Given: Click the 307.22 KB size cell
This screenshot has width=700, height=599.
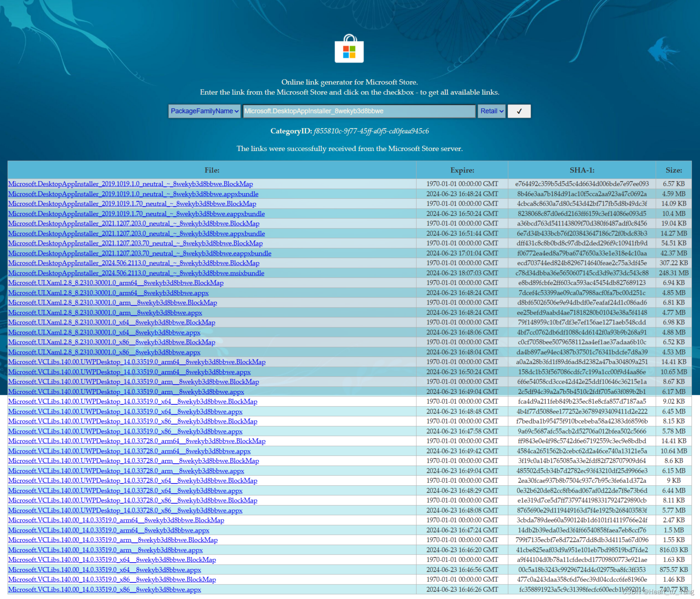Looking at the screenshot, I should (x=674, y=263).
